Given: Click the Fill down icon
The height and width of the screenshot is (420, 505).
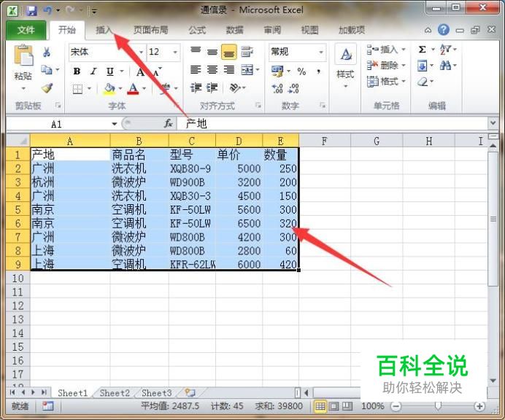Looking at the screenshot, I should click(423, 66).
